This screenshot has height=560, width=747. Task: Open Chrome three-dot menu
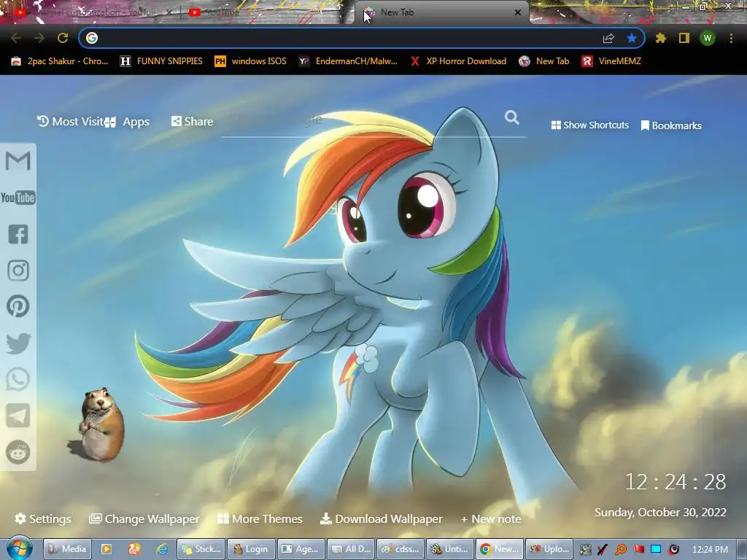click(731, 38)
